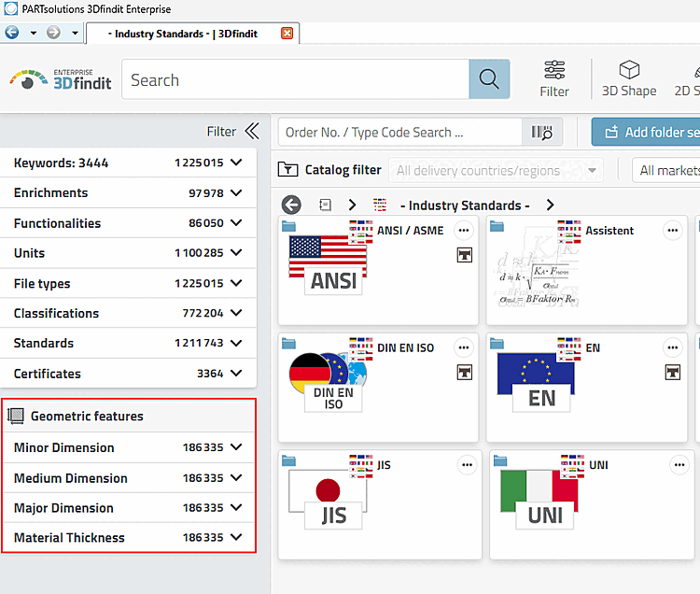Image resolution: width=700 pixels, height=594 pixels.
Task: Close the Industry Standards tab
Action: (x=287, y=33)
